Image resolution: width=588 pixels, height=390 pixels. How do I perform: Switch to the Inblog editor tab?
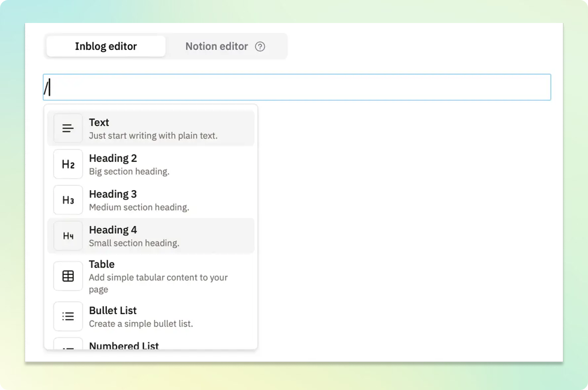point(106,46)
